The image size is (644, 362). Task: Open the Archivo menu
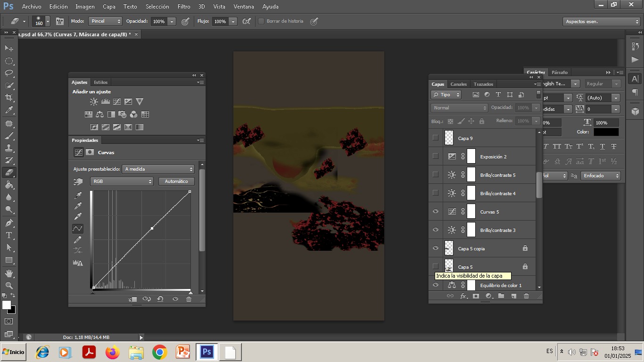click(x=32, y=7)
